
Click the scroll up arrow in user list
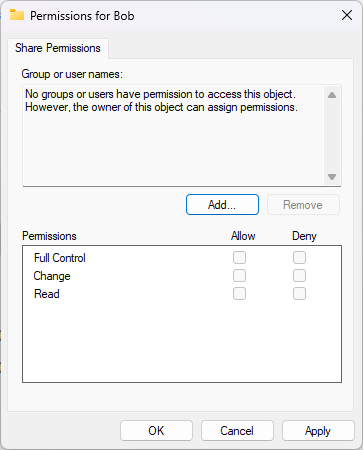(x=332, y=95)
